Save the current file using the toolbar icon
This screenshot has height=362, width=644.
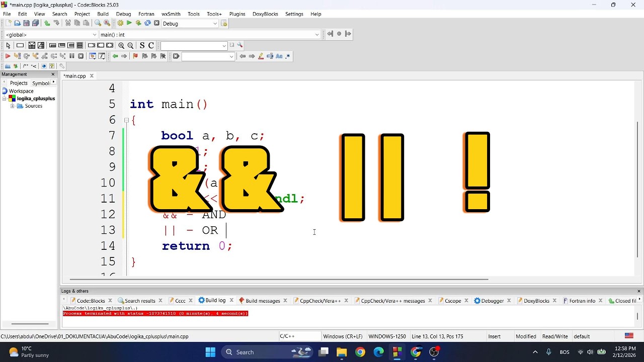pos(26,23)
